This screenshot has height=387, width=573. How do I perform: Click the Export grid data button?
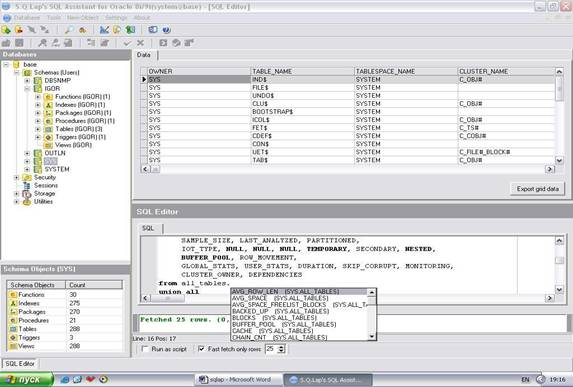538,189
